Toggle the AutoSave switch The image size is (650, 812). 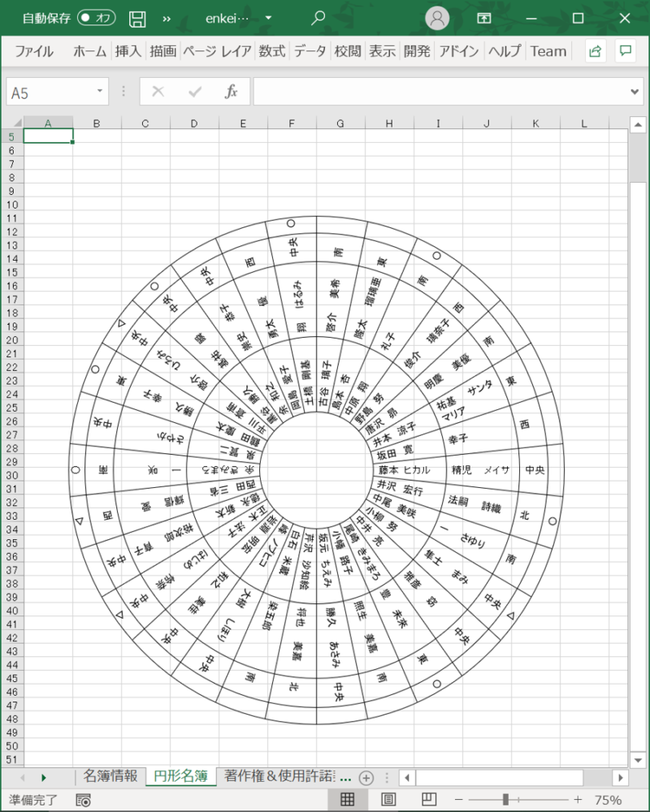(x=97, y=18)
